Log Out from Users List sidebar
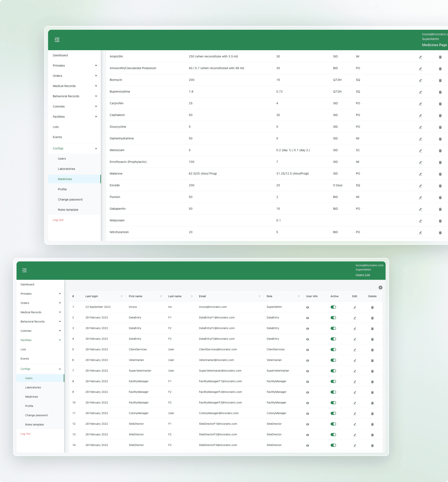This screenshot has width=448, height=482. (x=25, y=434)
